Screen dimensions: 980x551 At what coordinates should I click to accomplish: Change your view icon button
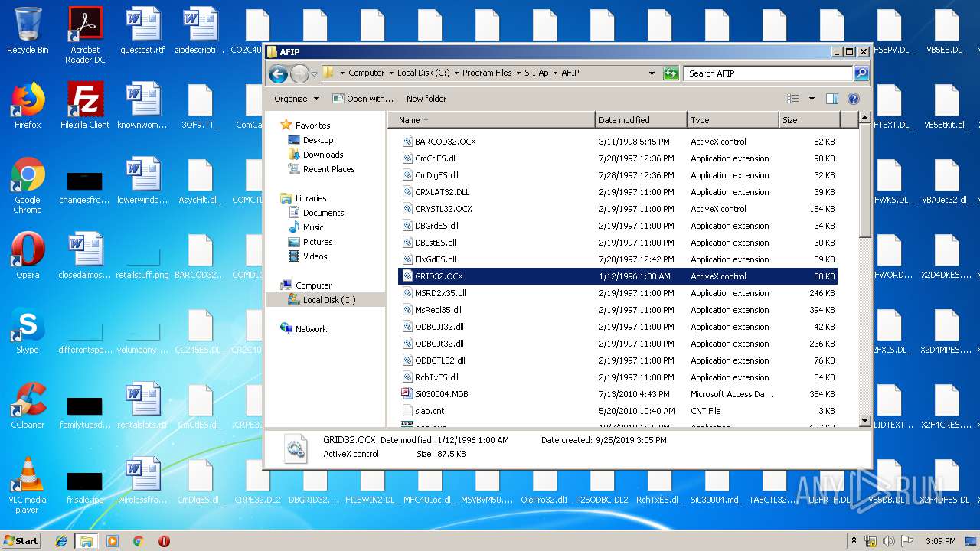coord(793,99)
